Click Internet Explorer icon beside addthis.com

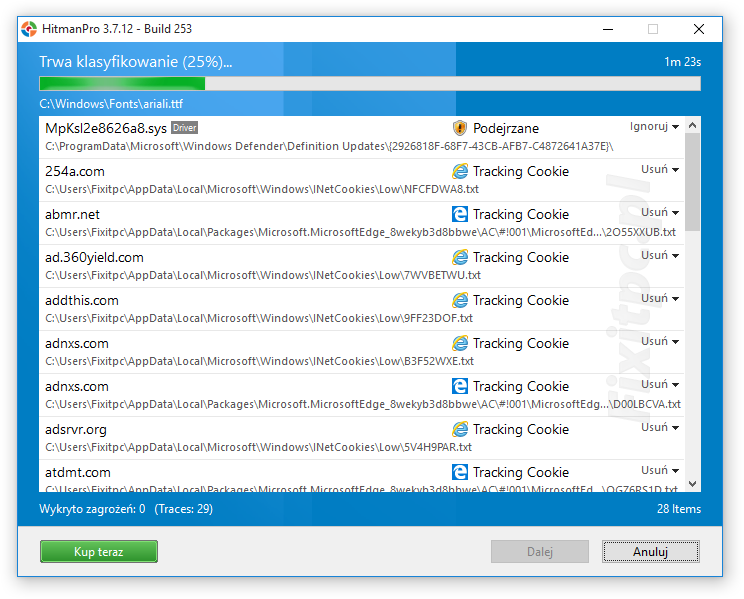point(459,300)
